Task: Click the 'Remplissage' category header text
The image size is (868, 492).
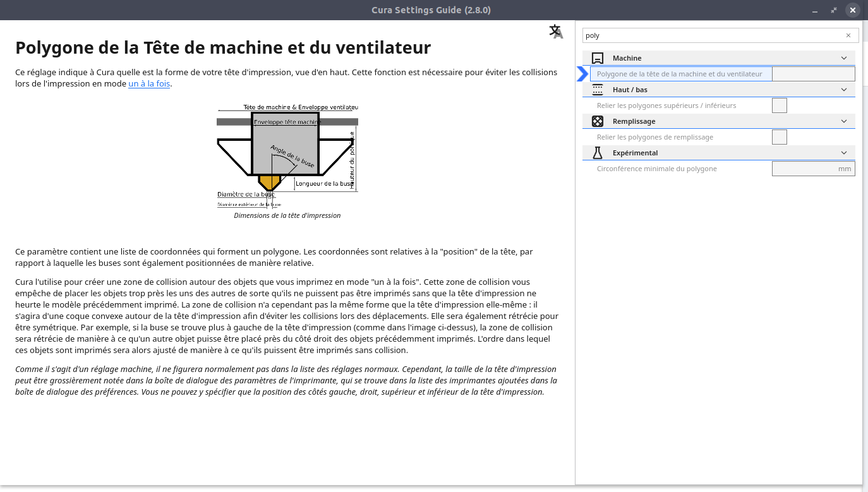Action: [x=634, y=121]
